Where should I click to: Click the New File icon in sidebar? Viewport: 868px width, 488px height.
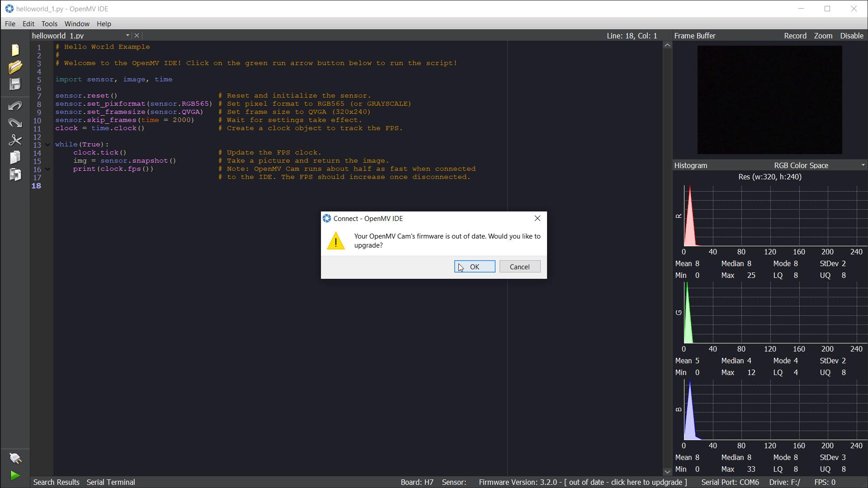pyautogui.click(x=15, y=50)
